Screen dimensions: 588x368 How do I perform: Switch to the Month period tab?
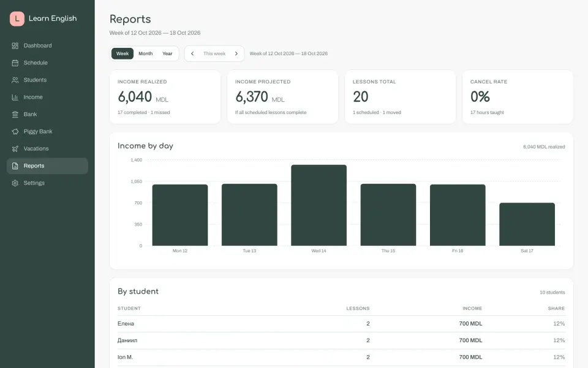pos(146,54)
